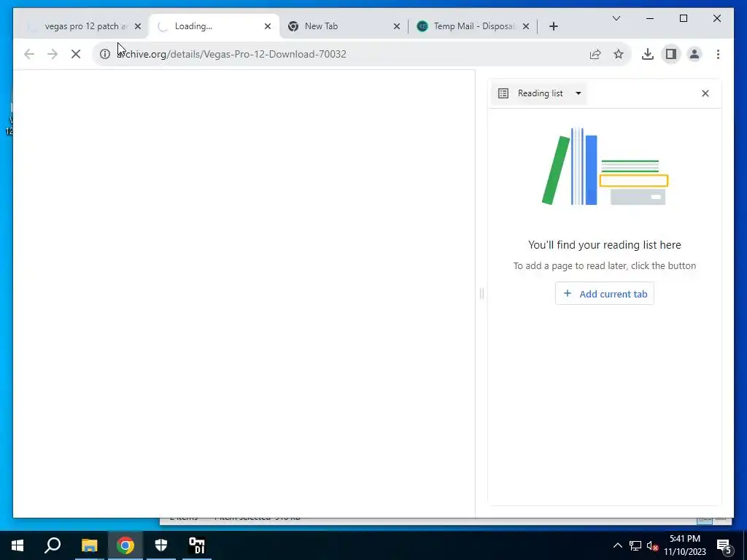
Task: Click the muted volume tray icon
Action: (x=652, y=545)
